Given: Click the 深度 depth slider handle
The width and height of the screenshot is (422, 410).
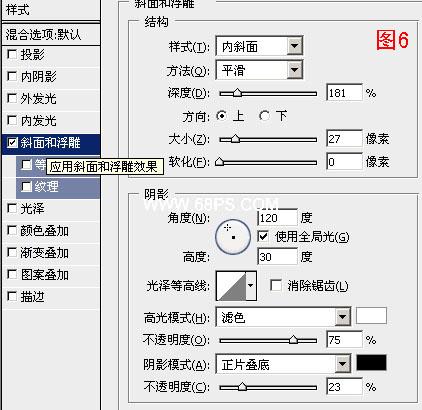Looking at the screenshot, I should click(x=237, y=93).
